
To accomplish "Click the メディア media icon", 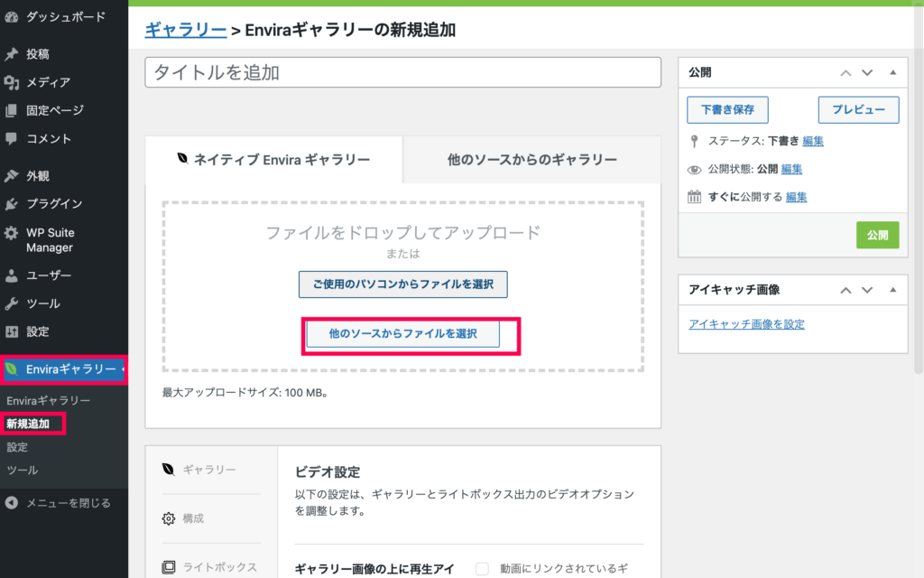I will [11, 82].
